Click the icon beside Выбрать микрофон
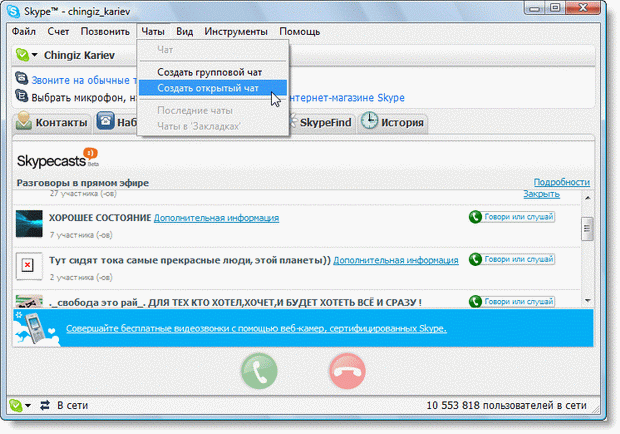Viewport: 620px width, 434px height. point(22,96)
